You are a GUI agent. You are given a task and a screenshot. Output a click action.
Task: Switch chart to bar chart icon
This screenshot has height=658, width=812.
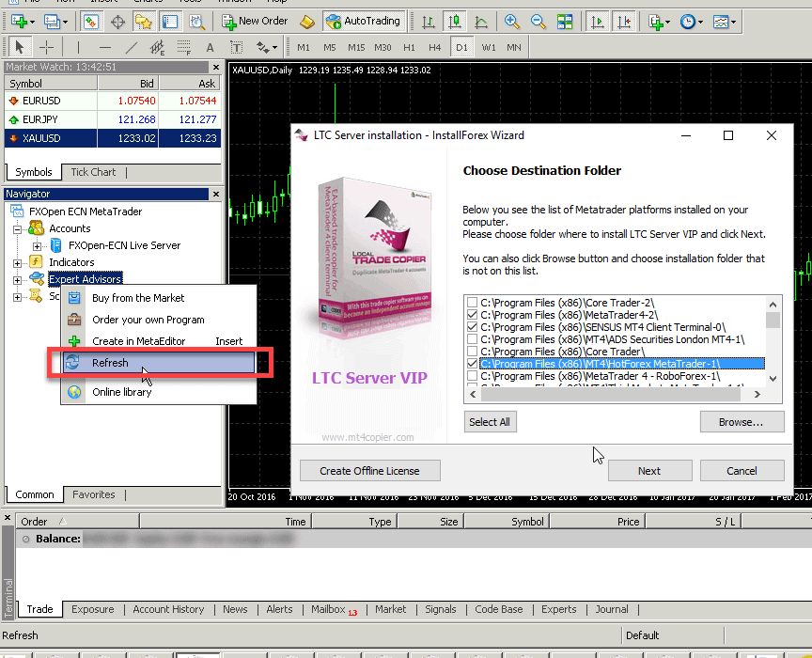(429, 22)
